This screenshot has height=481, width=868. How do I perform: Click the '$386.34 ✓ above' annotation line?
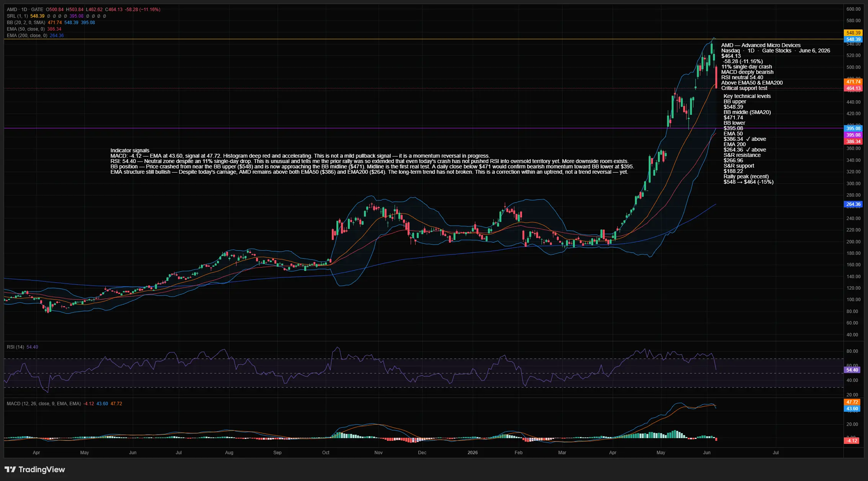pyautogui.click(x=745, y=139)
